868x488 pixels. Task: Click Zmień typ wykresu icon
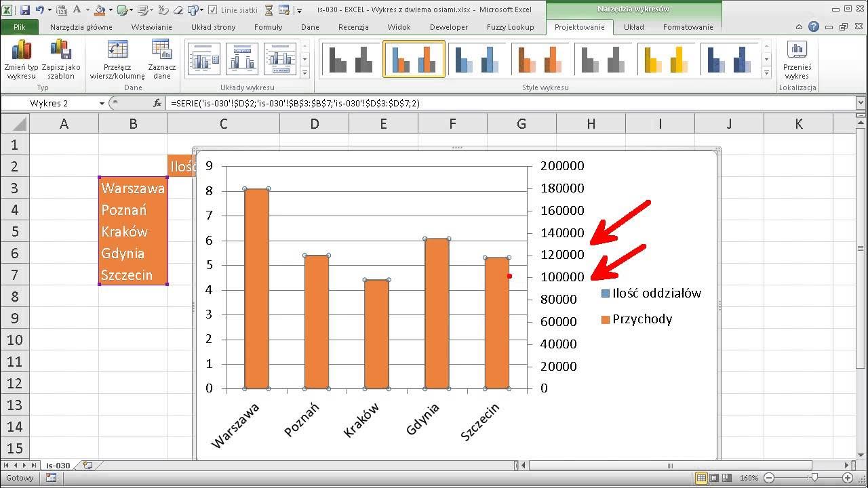22,49
